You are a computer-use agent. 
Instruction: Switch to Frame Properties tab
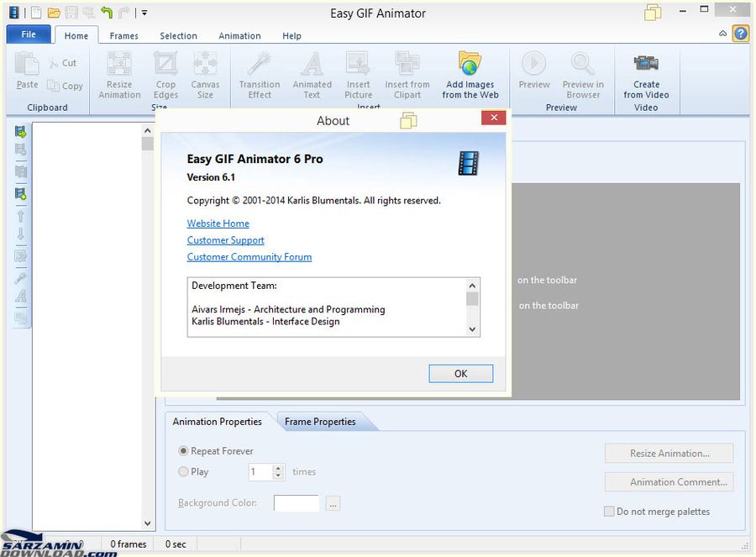coord(320,422)
